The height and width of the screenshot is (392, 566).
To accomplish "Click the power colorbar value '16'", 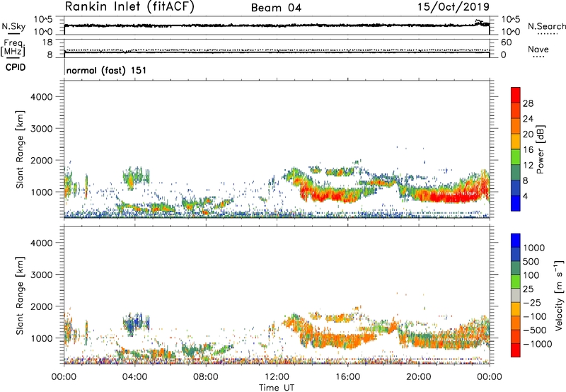I will [x=528, y=150].
